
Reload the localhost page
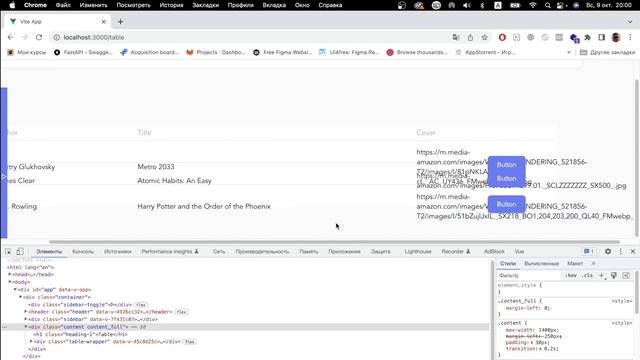tap(39, 37)
